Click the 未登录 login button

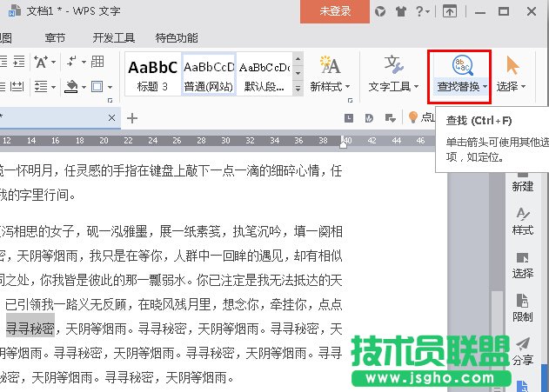(334, 12)
